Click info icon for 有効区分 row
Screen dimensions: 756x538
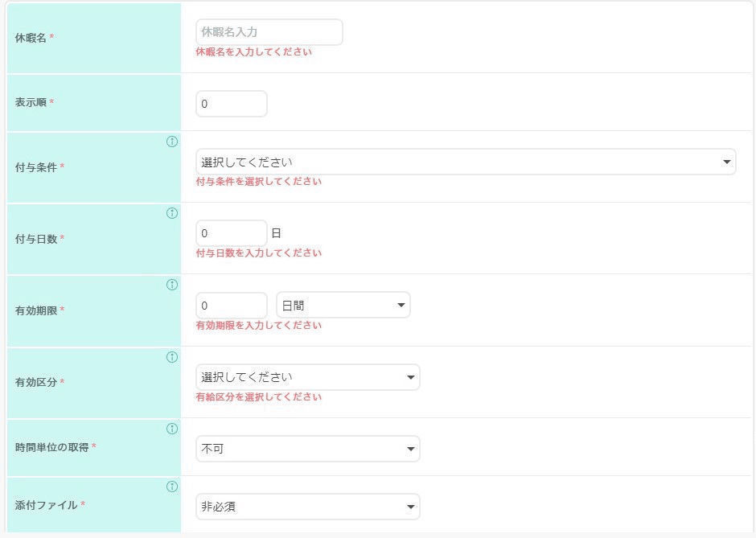pyautogui.click(x=171, y=357)
